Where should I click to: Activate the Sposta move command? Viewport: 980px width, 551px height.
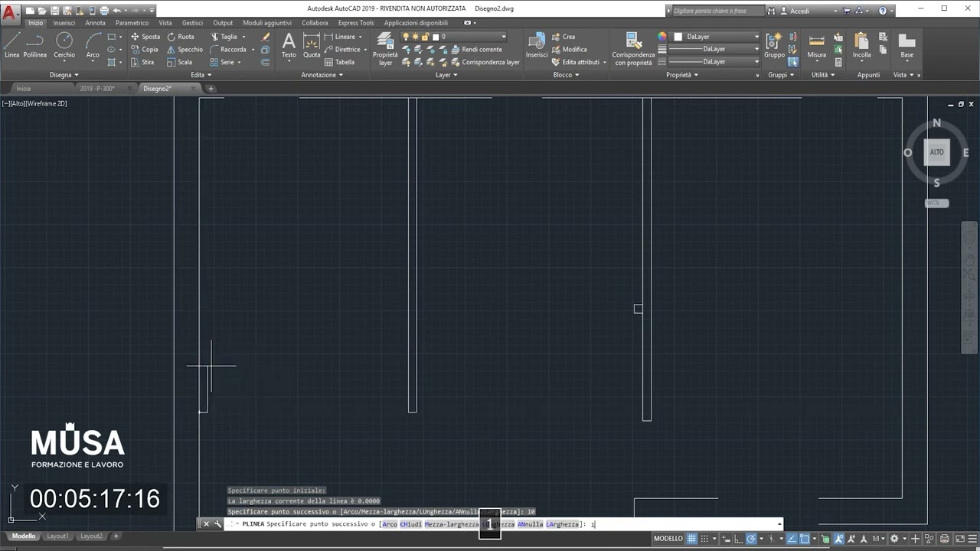pyautogui.click(x=145, y=37)
